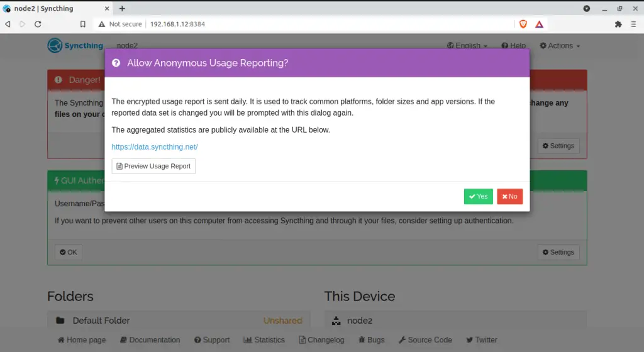Click the Default Folder folder icon
Image resolution: width=644 pixels, height=352 pixels.
60,321
